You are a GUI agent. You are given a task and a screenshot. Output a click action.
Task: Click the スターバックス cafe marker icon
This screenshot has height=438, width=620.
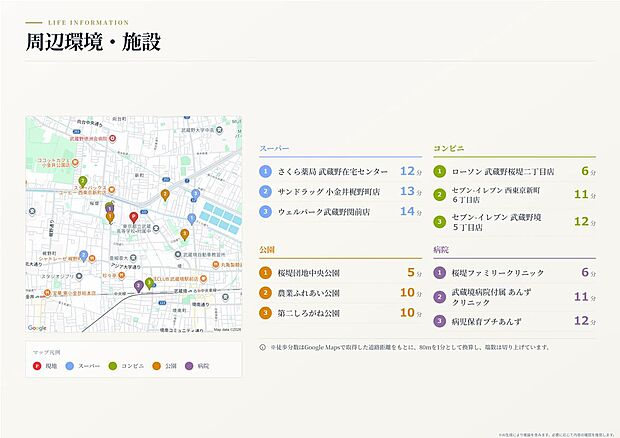(x=112, y=190)
